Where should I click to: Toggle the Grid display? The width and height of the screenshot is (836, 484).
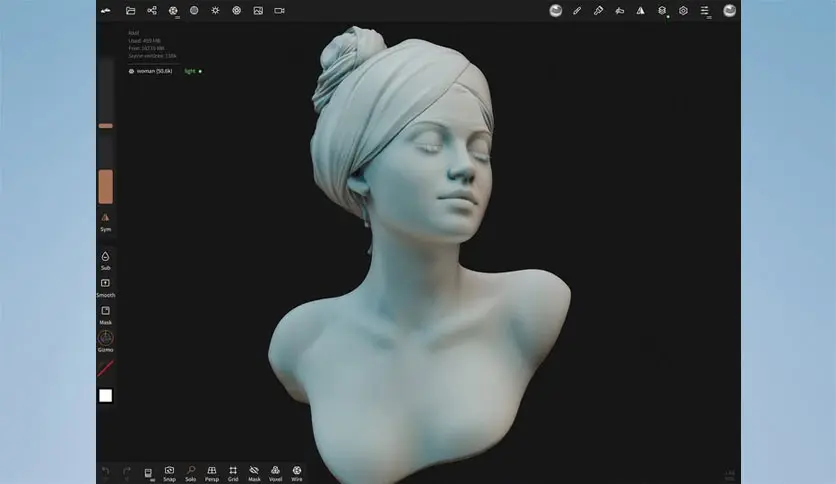click(233, 473)
